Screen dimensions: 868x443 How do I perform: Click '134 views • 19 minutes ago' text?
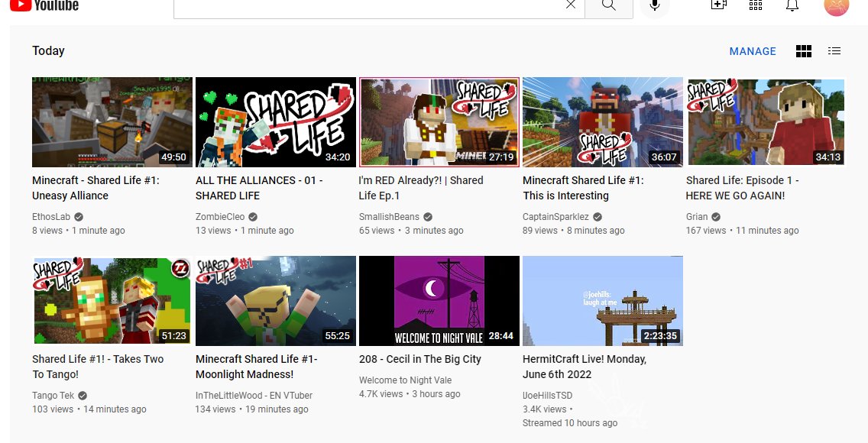pyautogui.click(x=252, y=409)
